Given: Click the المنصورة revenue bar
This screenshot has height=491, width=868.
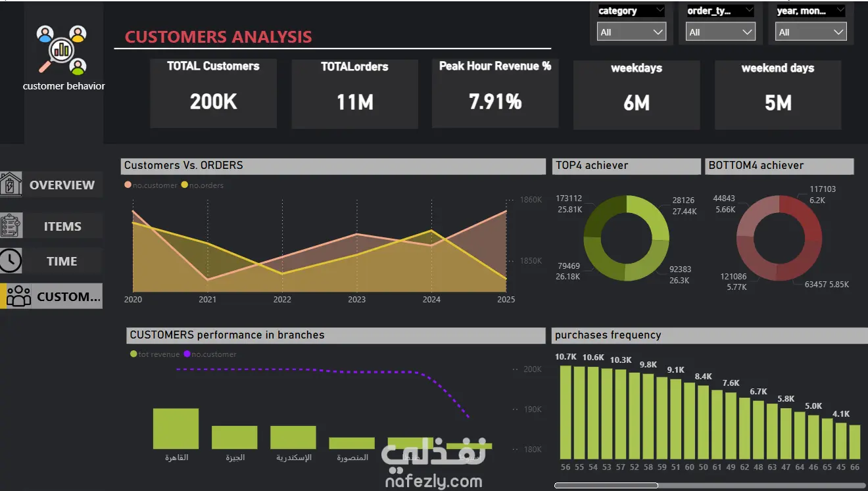Looking at the screenshot, I should click(x=352, y=443).
